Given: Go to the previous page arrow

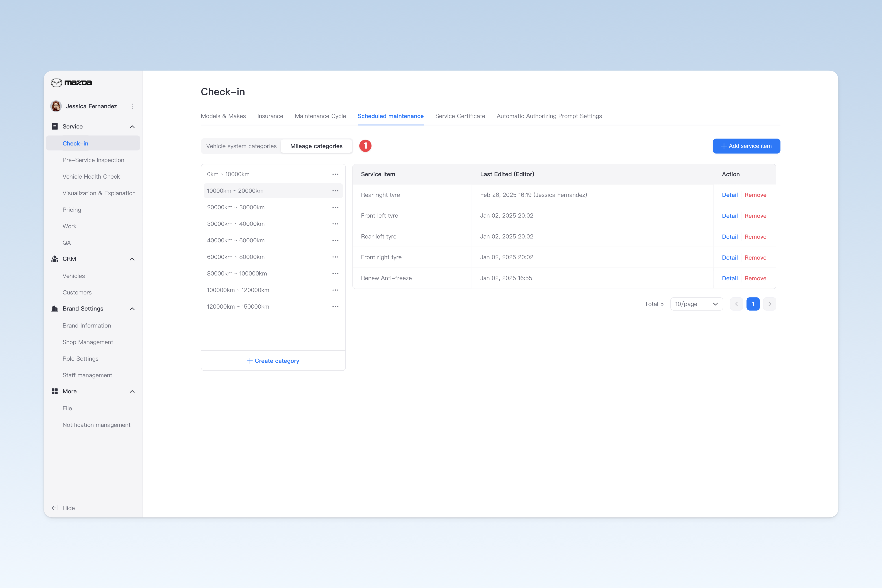Looking at the screenshot, I should click(x=736, y=304).
